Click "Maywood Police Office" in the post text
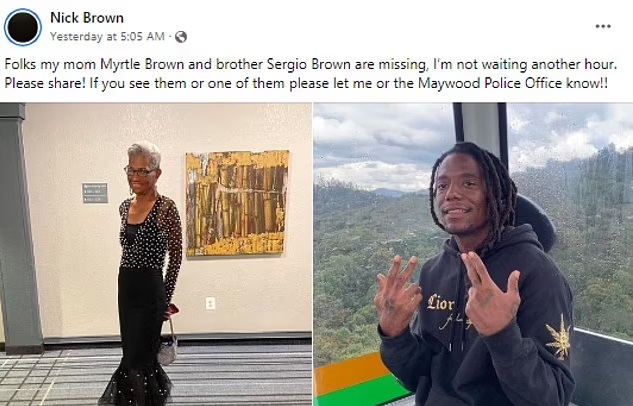Viewport: 633px width, 406px height. [490, 83]
